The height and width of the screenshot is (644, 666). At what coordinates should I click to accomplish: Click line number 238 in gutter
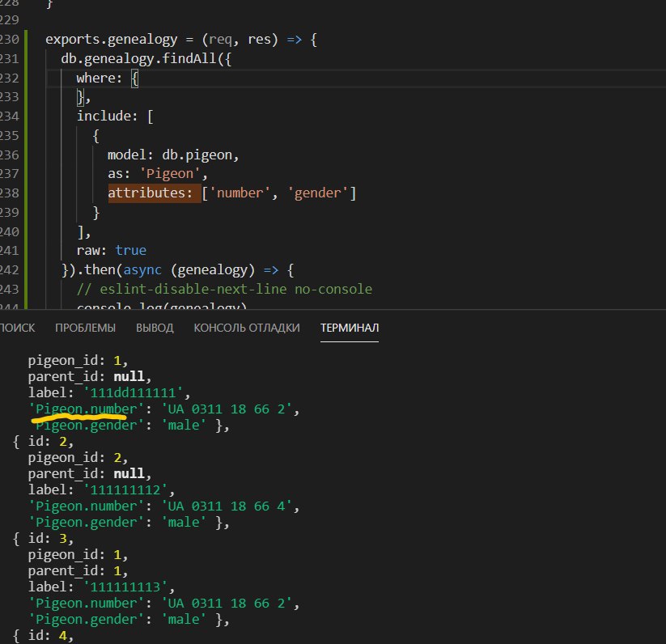click(10, 193)
